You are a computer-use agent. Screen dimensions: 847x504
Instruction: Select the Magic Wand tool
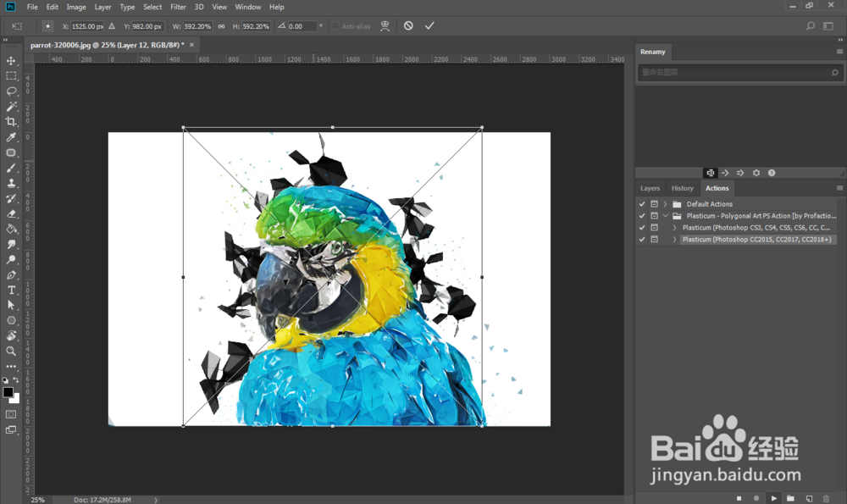[x=11, y=107]
